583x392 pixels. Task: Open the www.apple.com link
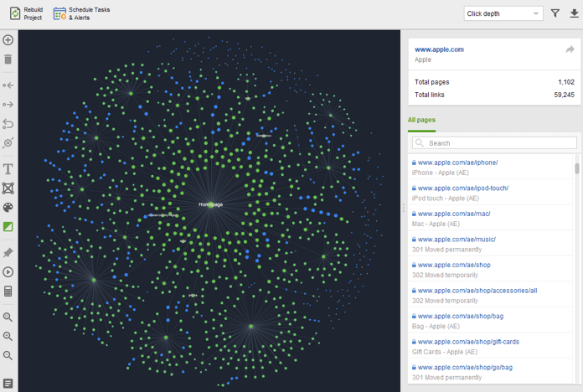(439, 49)
